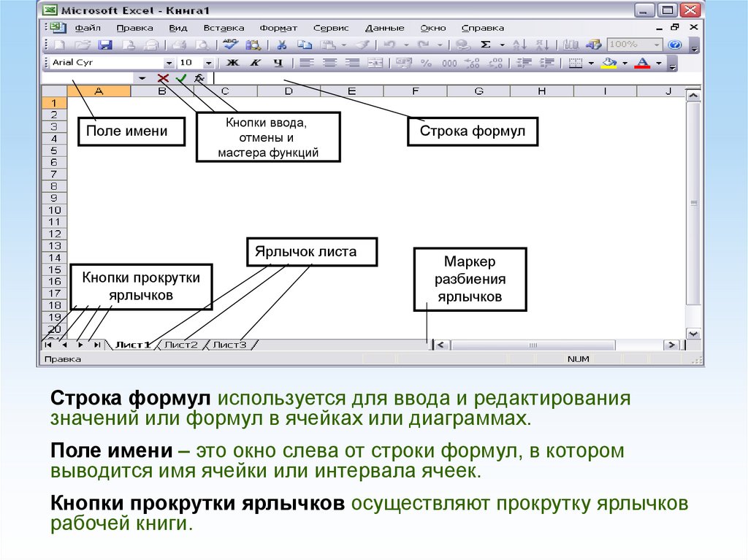
Task: Click the Redo arrow icon
Action: (x=423, y=45)
